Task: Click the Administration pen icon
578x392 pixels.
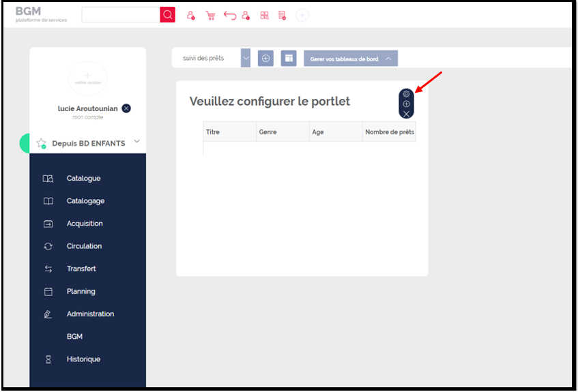Action: [48, 314]
